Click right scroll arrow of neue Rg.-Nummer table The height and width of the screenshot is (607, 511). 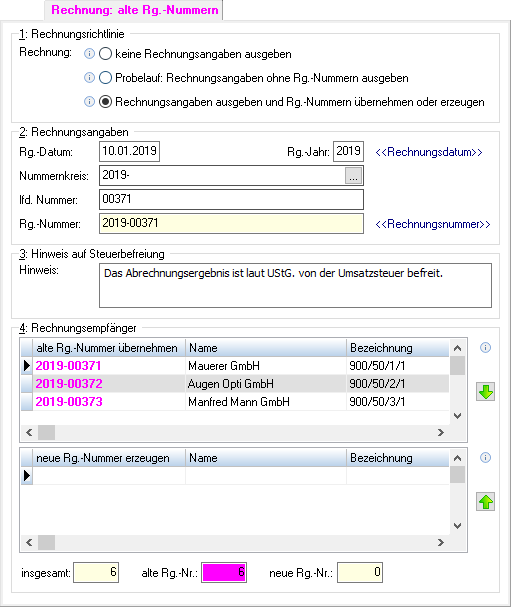(x=441, y=542)
